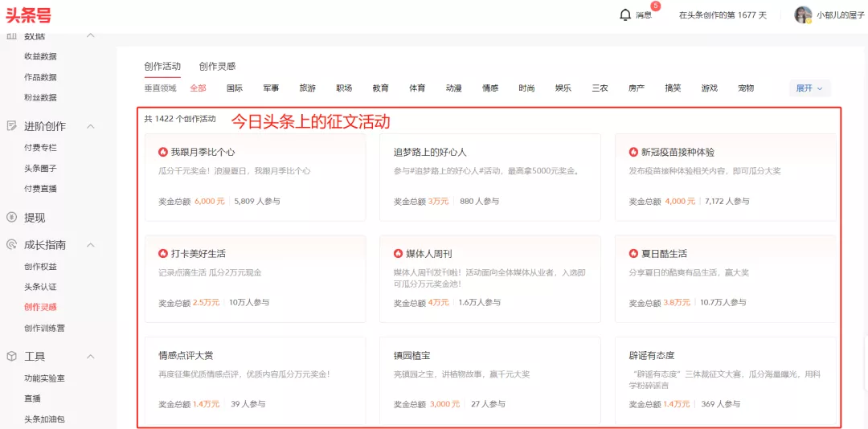Open the 我跟月季比个心 activity card

tap(255, 177)
